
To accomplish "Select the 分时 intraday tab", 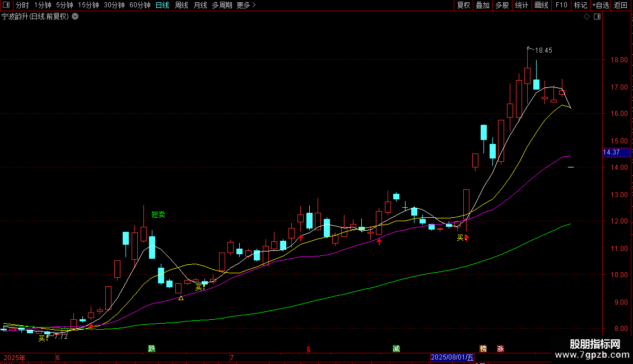I will click(x=22, y=5).
